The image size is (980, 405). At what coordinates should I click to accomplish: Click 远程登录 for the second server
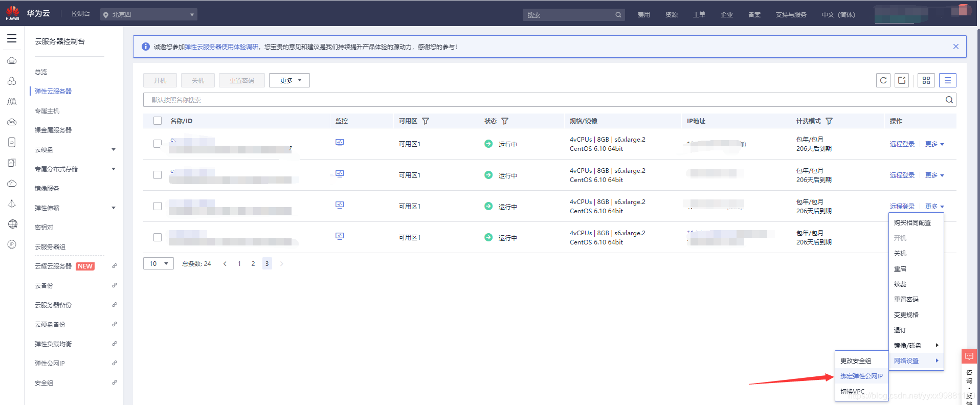[x=902, y=175]
